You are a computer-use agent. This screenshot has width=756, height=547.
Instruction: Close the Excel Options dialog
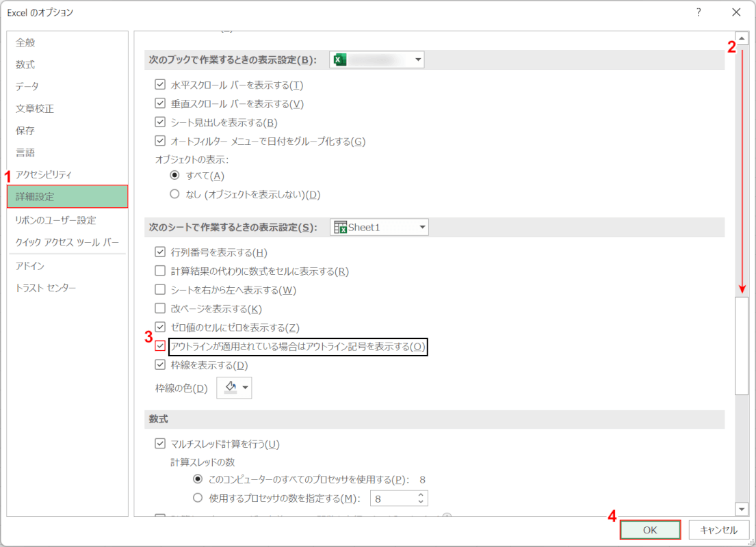pos(736,12)
